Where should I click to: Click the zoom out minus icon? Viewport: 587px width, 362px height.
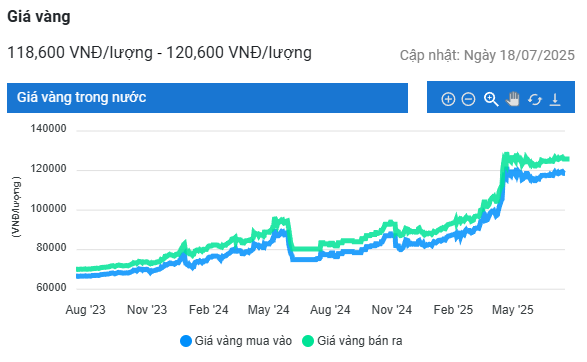tap(468, 99)
